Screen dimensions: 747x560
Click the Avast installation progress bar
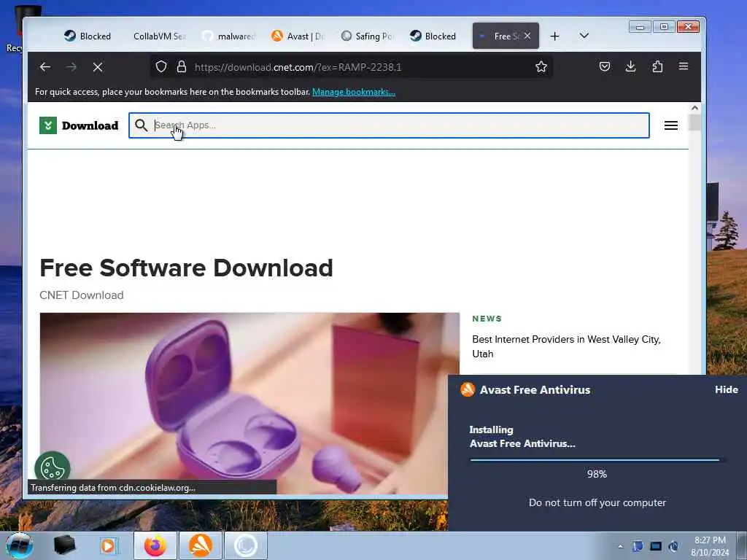click(x=597, y=460)
